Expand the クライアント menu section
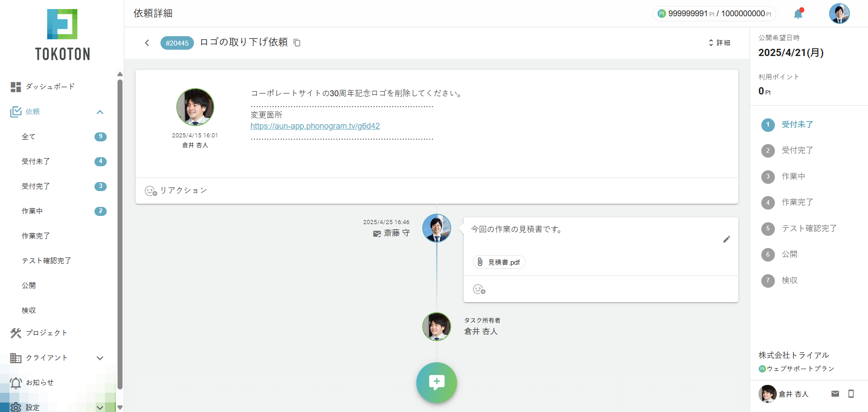868x412 pixels. (100, 358)
